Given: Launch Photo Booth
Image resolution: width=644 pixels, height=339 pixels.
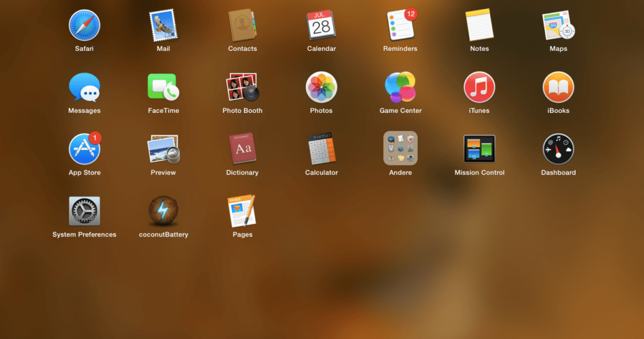Looking at the screenshot, I should point(242,87).
